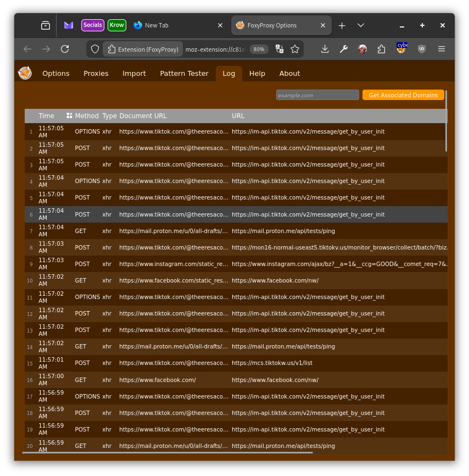This screenshot has width=469, height=476.
Task: Click the uBlock Origin shield icon
Action: click(422, 49)
